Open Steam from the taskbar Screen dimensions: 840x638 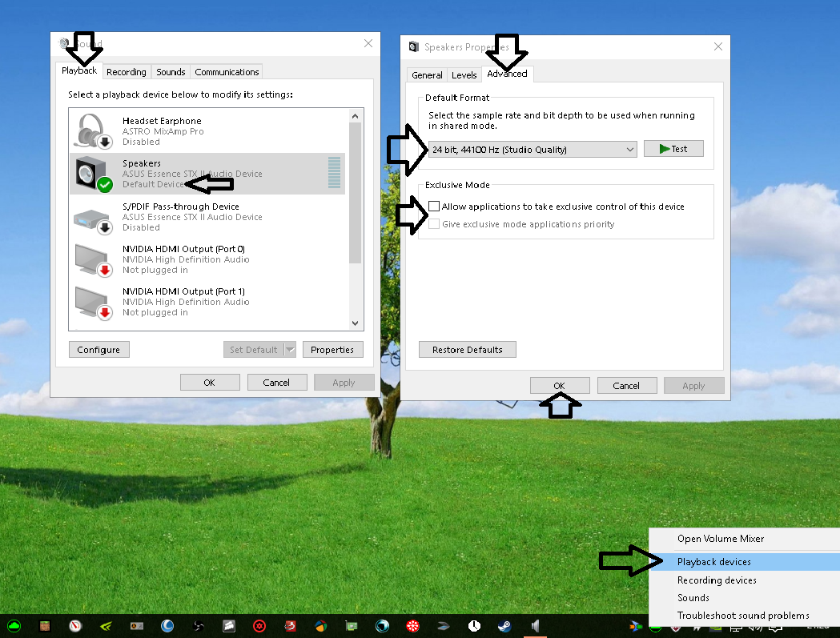click(x=504, y=626)
